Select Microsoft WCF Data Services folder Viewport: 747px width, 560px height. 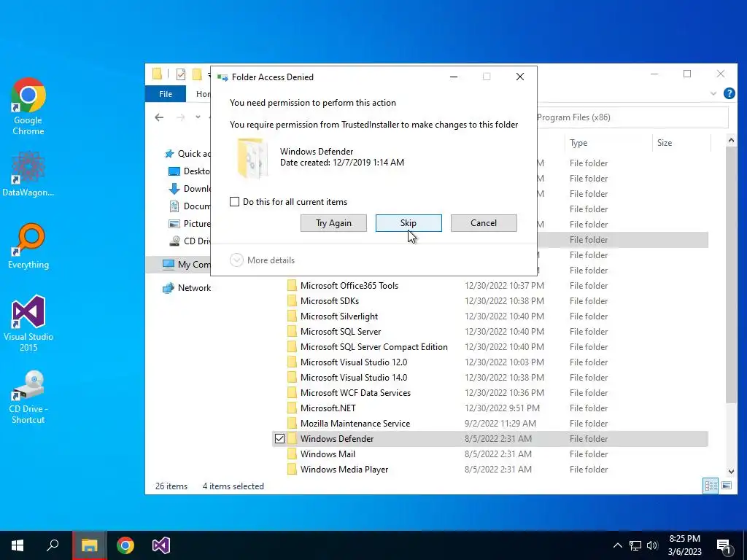coord(355,393)
